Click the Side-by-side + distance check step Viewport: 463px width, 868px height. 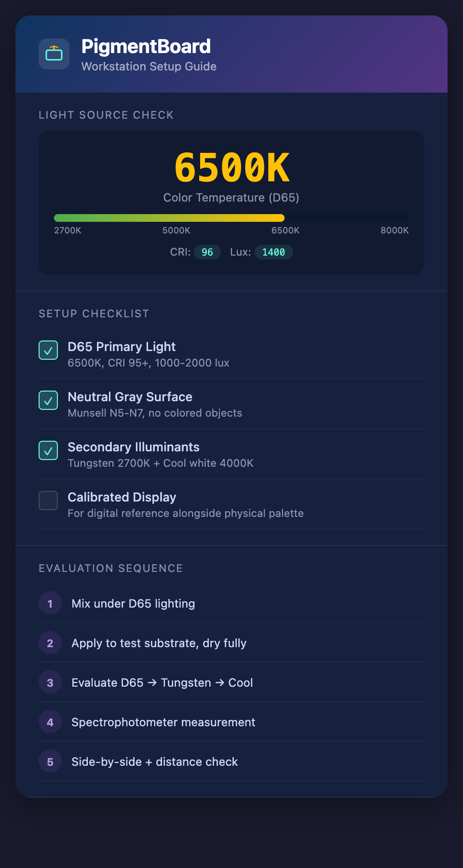[154, 762]
